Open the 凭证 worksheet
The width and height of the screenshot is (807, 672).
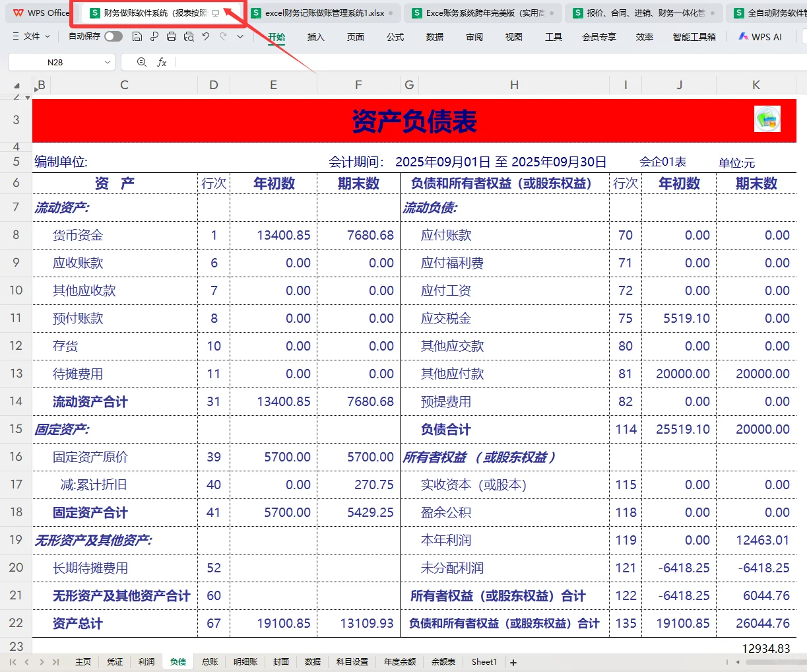tap(115, 661)
